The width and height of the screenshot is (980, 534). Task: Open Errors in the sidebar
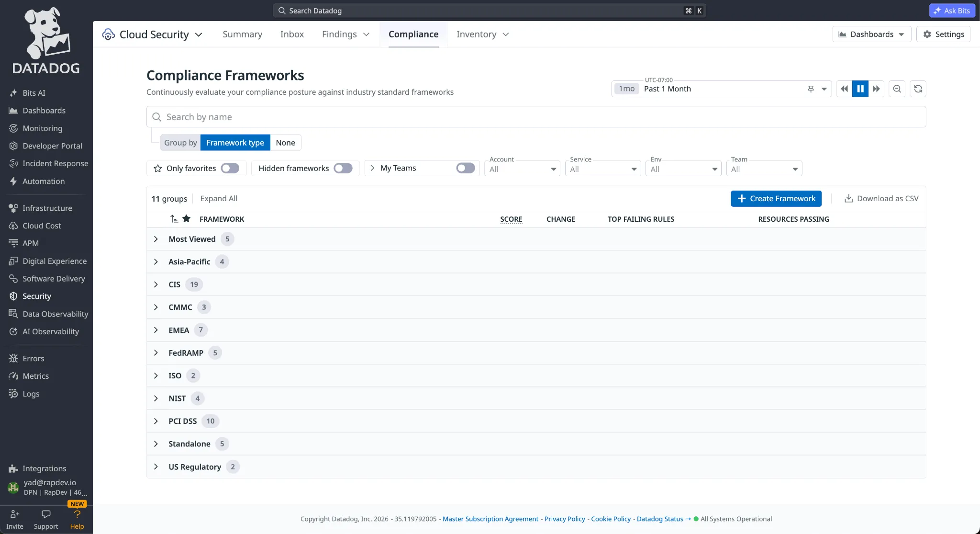click(26, 358)
